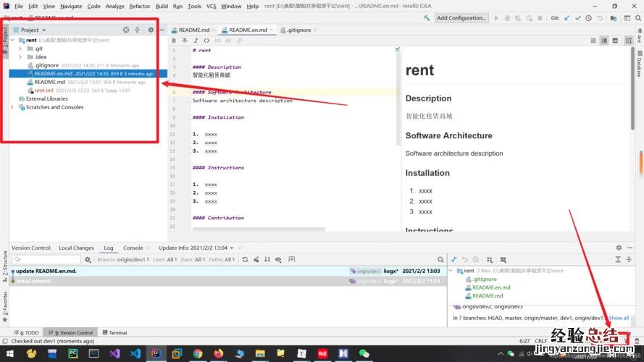Click the bold formatting icon in editor toolbar
This screenshot has height=362, width=644.
[175, 41]
